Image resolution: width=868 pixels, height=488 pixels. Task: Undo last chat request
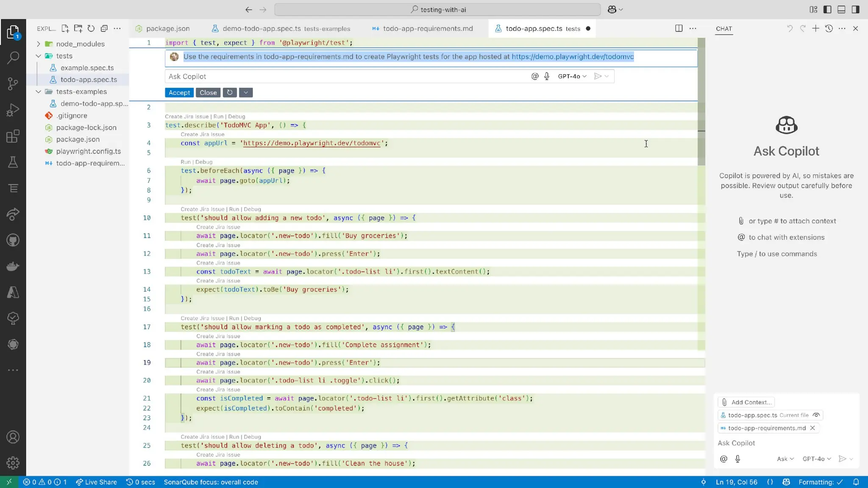coord(790,28)
